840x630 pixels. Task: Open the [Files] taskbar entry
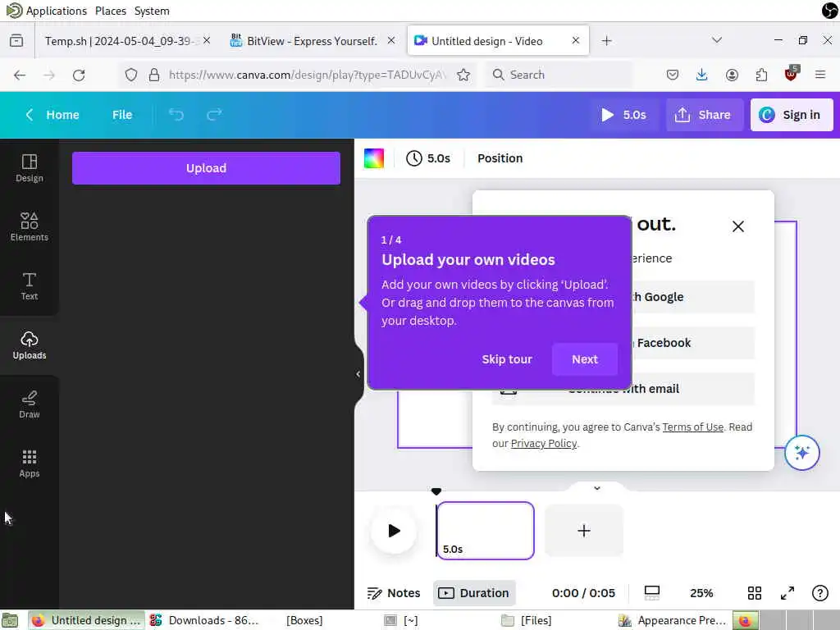(527, 620)
